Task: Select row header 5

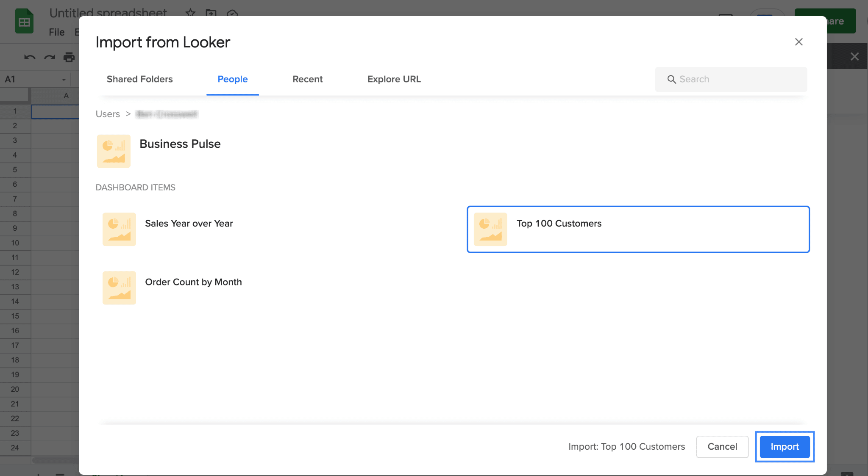Action: (15, 170)
